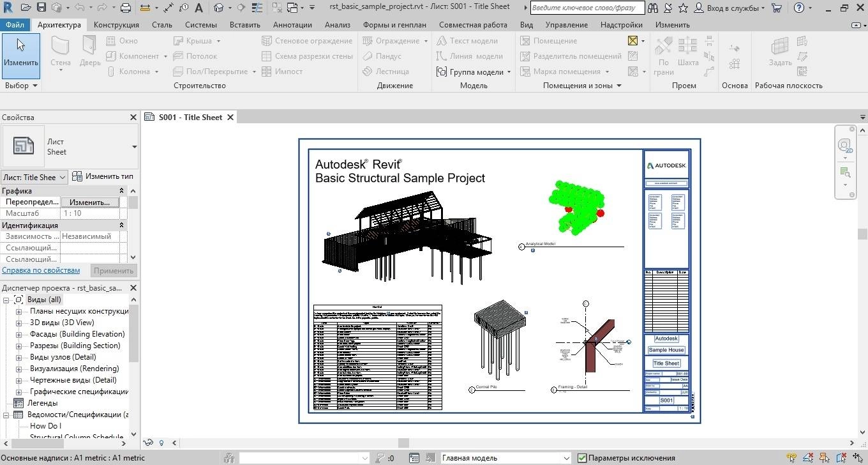This screenshot has width=868, height=465.
Task: Select Легенды in project browser
Action: coord(42,403)
